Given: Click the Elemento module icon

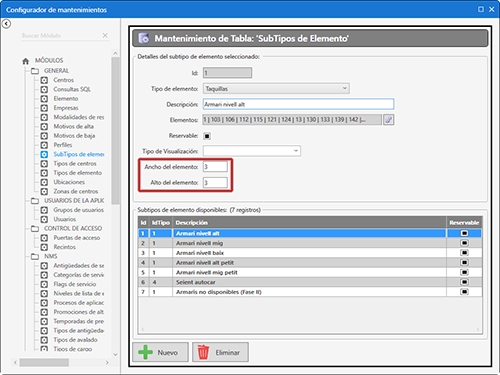Looking at the screenshot, I should [44, 99].
